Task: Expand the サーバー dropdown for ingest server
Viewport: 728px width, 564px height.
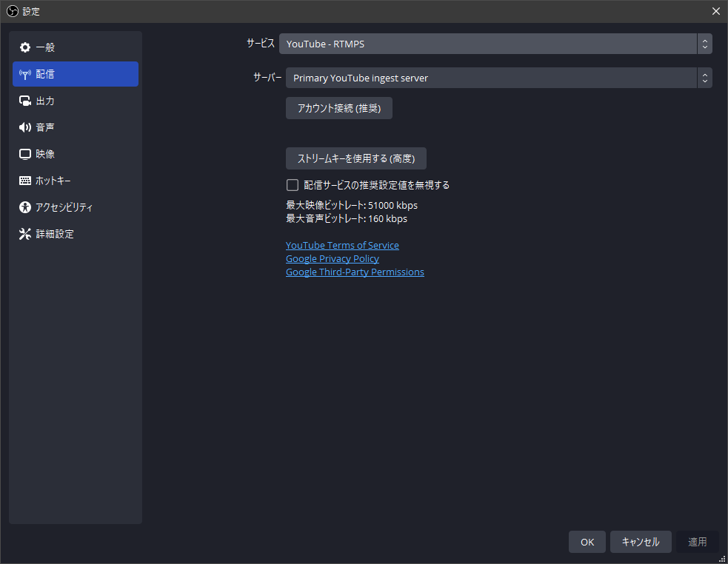Action: [491, 78]
